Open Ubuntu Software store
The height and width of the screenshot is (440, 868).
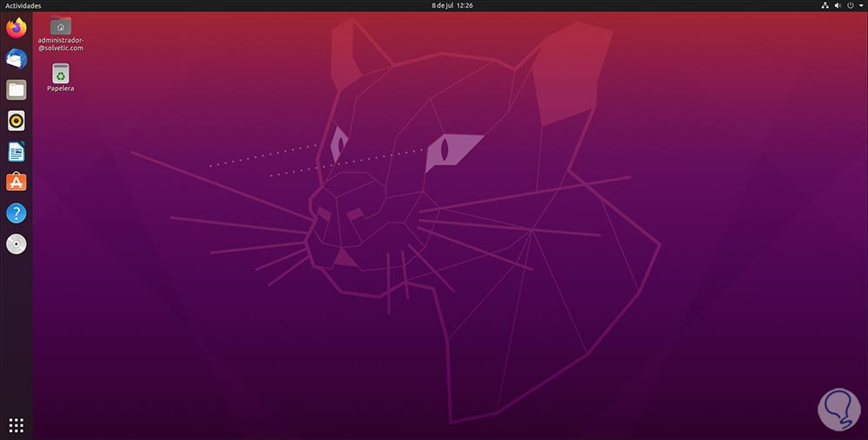(x=16, y=182)
